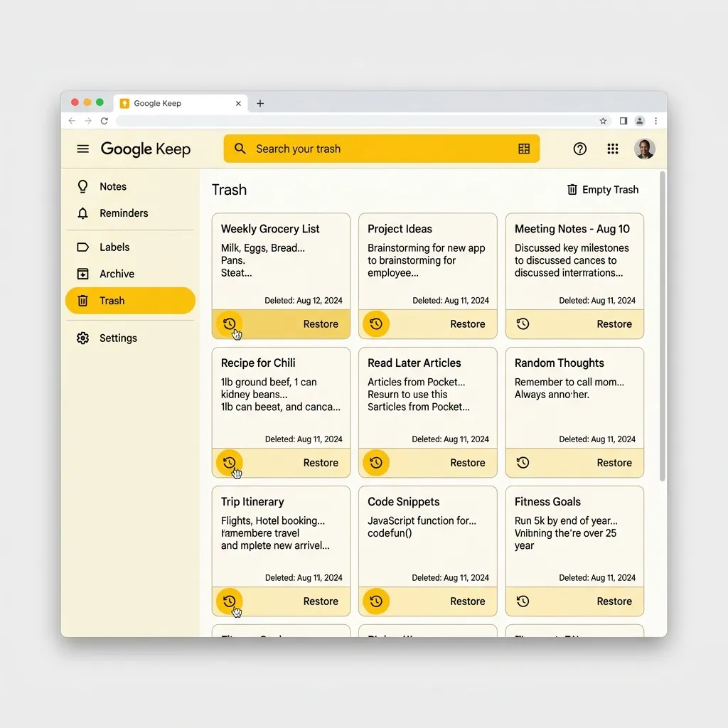Open the Project Ideas note title
This screenshot has height=728, width=728.
(400, 229)
